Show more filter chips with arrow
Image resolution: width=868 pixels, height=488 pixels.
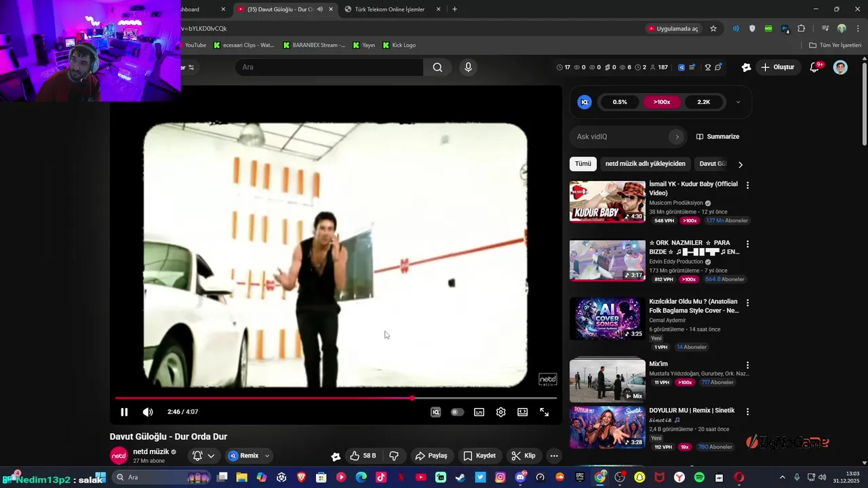click(741, 164)
